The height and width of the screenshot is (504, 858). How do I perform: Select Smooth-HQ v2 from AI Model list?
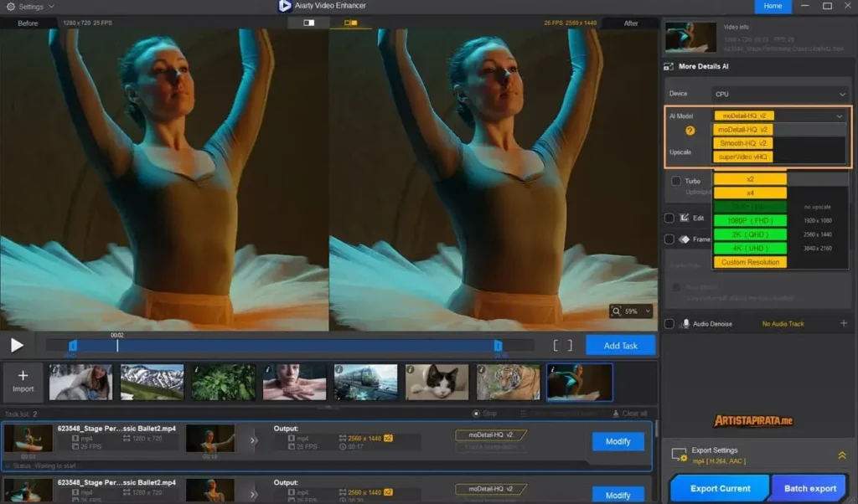744,143
